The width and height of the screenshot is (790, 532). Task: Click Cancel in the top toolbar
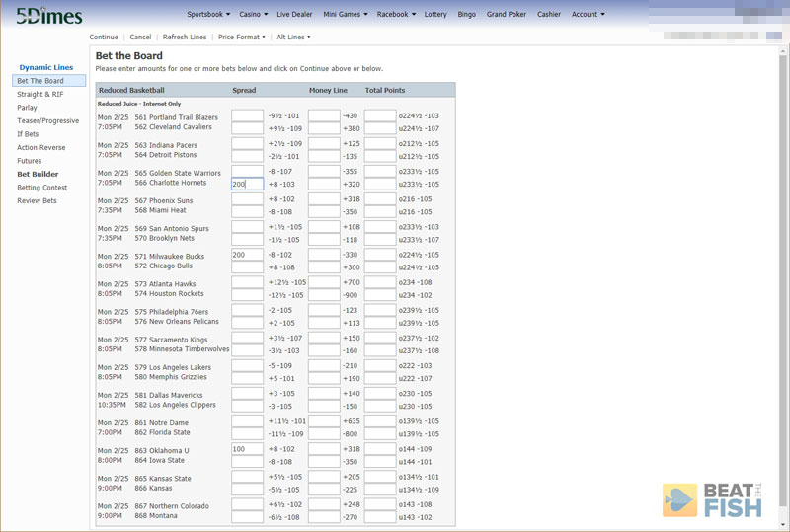click(x=140, y=37)
